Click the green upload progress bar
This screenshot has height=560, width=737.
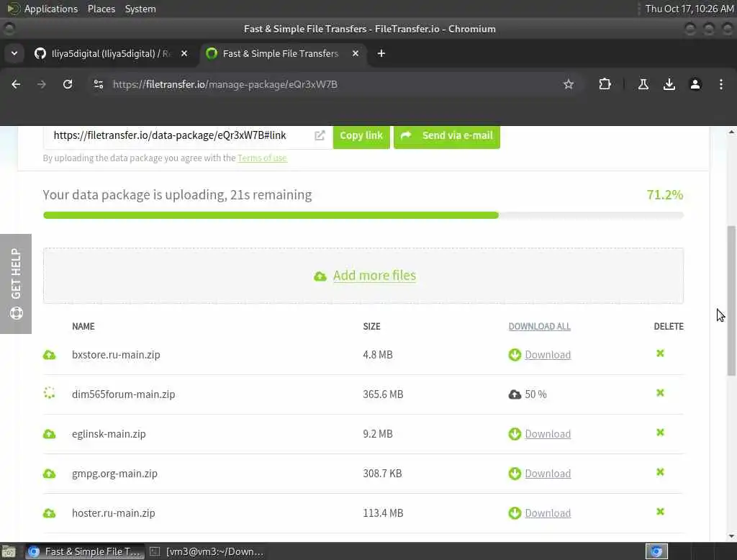click(271, 215)
